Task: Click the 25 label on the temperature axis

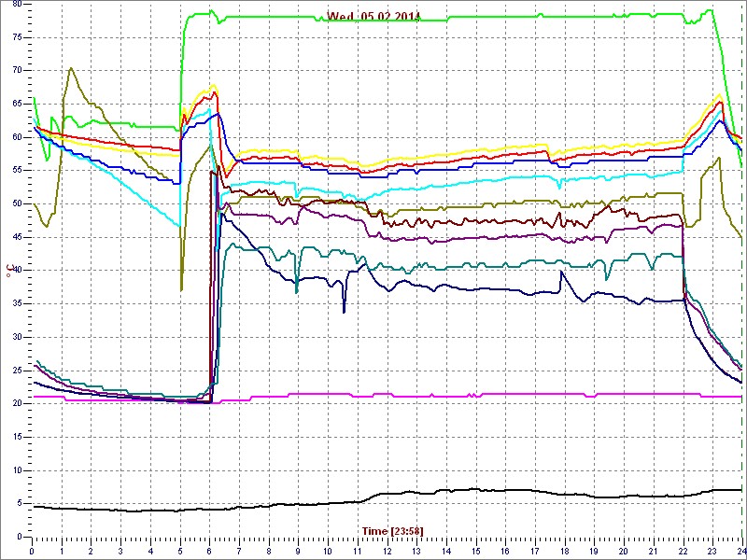Action: coord(18,371)
